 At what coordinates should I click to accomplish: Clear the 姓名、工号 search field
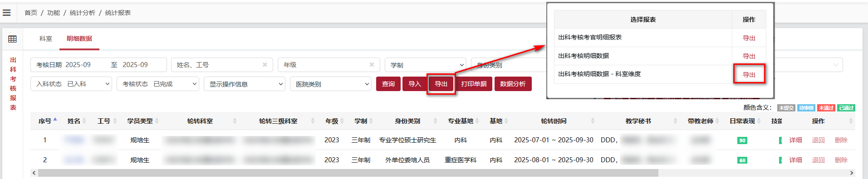point(265,65)
